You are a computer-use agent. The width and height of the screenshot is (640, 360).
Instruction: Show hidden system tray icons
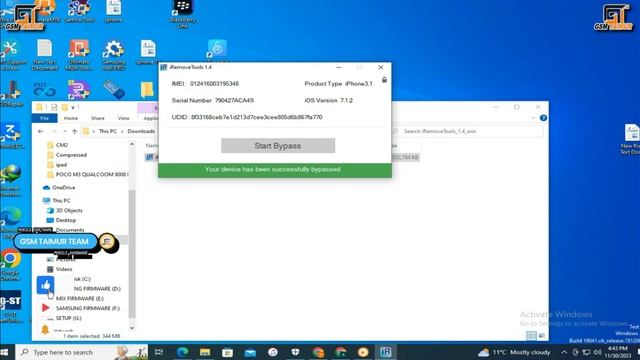(x=564, y=352)
